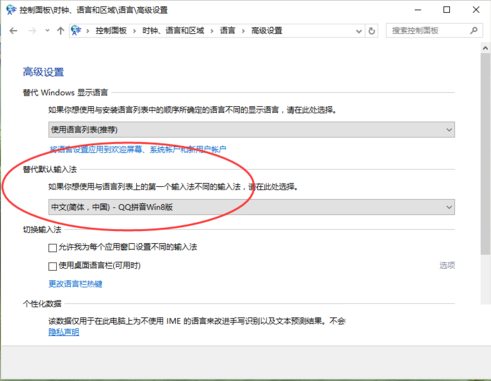The height and width of the screenshot is (381, 491).
Task: Click the 选项 link
Action: point(447,265)
